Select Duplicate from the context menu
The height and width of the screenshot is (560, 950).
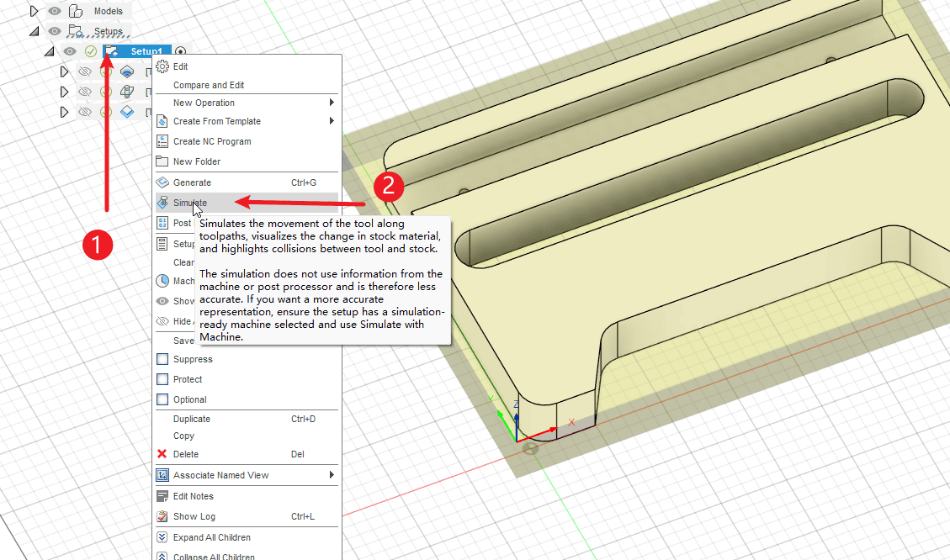192,419
